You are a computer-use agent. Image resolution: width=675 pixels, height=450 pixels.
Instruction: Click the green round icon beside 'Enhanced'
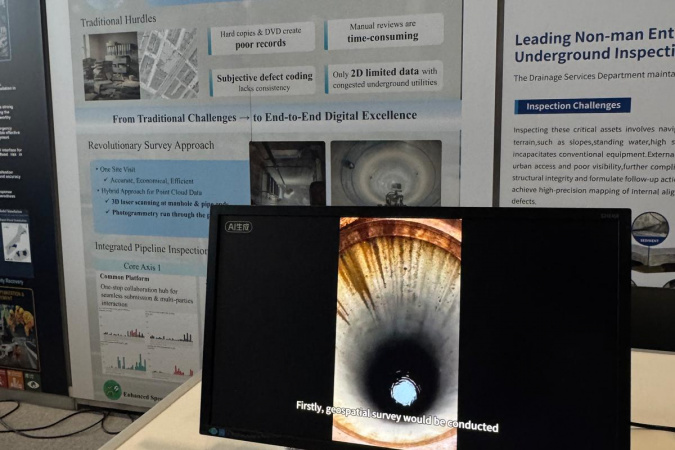(112, 389)
